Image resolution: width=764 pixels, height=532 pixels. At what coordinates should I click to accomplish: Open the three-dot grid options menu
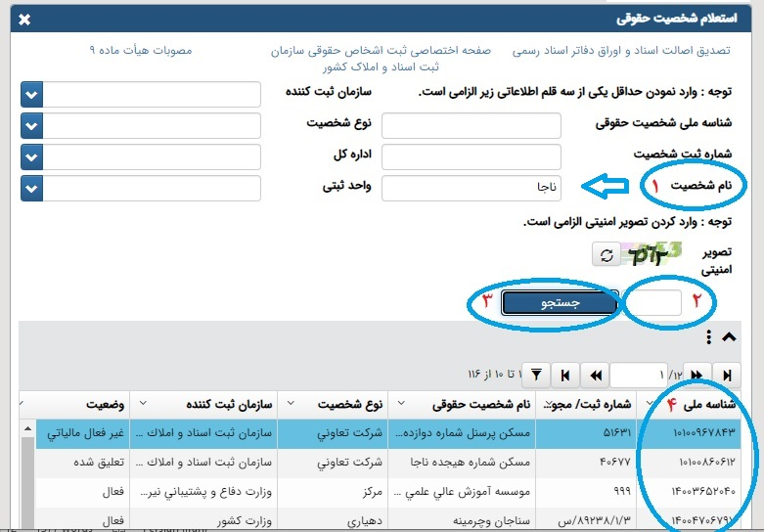(708, 337)
